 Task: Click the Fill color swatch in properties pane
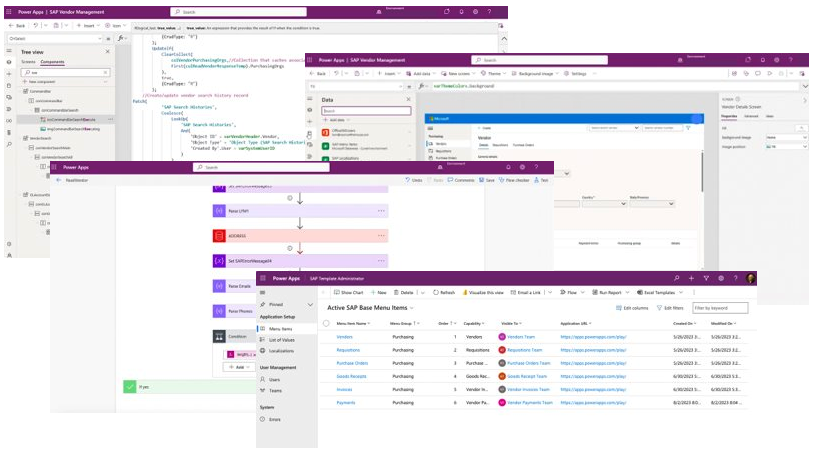[801, 128]
